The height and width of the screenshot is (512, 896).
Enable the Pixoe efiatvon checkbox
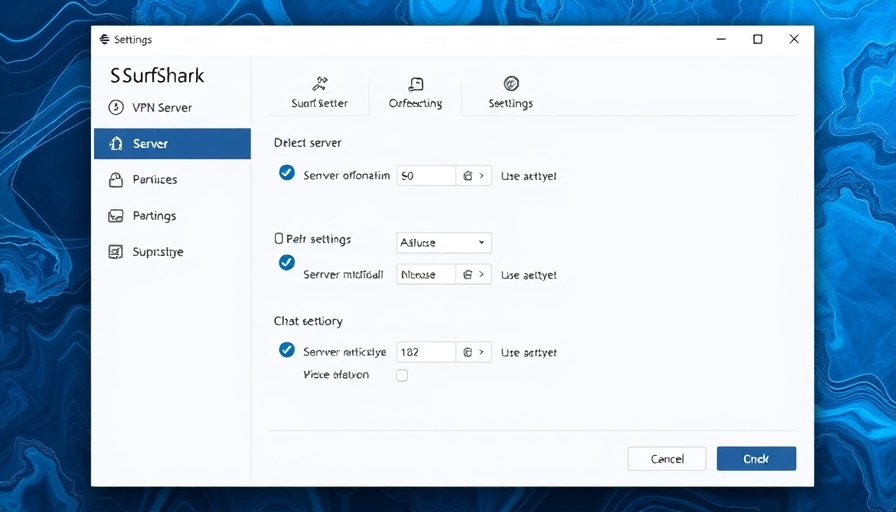tap(402, 375)
